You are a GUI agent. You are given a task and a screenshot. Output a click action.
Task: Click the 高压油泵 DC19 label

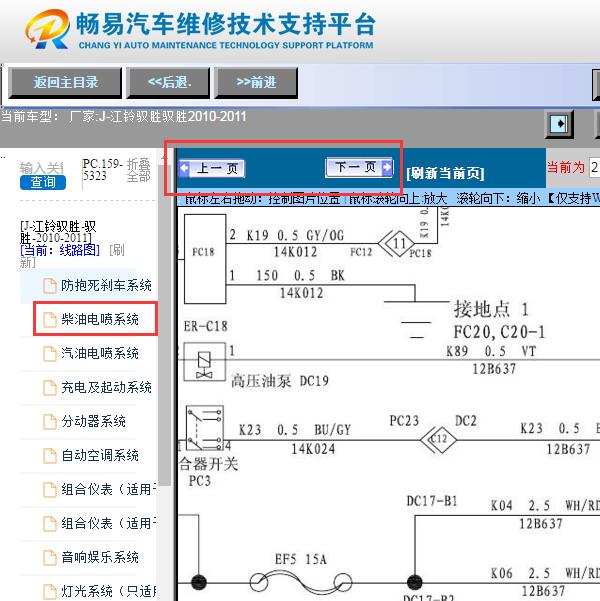click(x=280, y=381)
